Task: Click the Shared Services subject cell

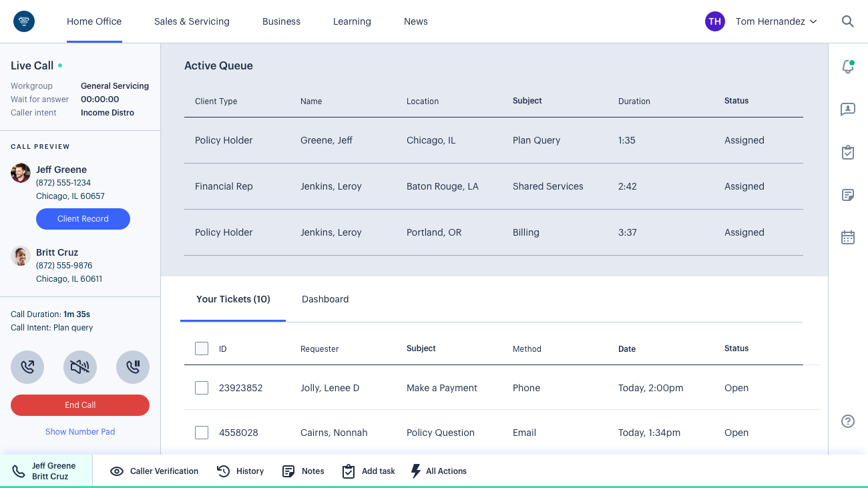Action: coord(548,186)
